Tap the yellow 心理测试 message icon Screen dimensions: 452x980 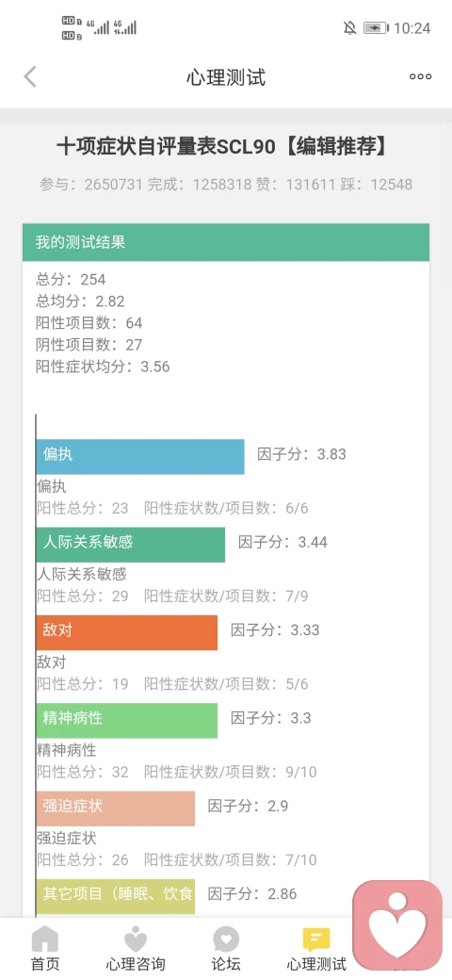316,939
